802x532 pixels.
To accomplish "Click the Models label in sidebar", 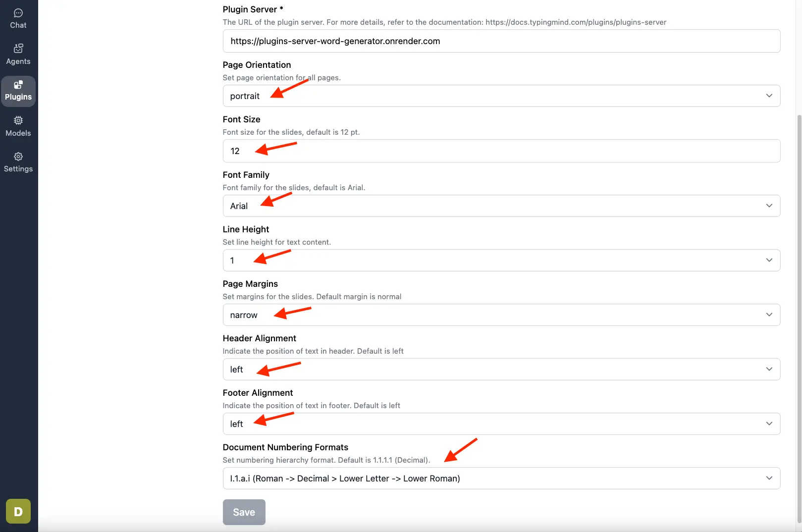I will (18, 133).
